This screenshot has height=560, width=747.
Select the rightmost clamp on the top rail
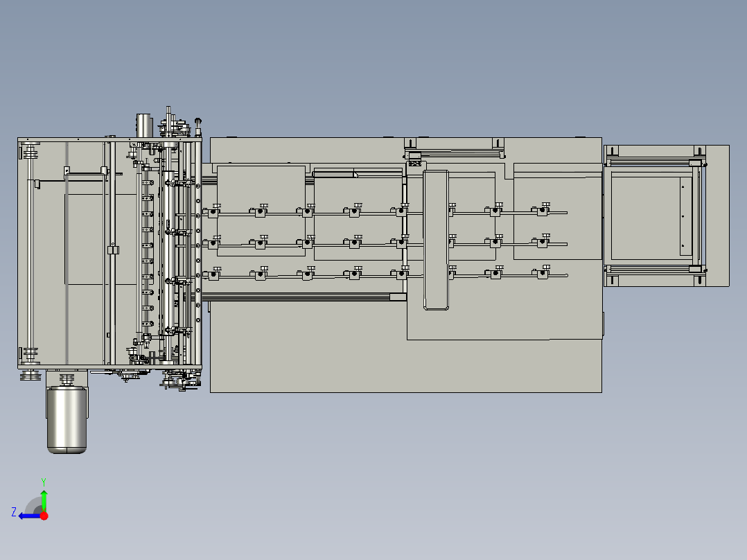pos(542,209)
